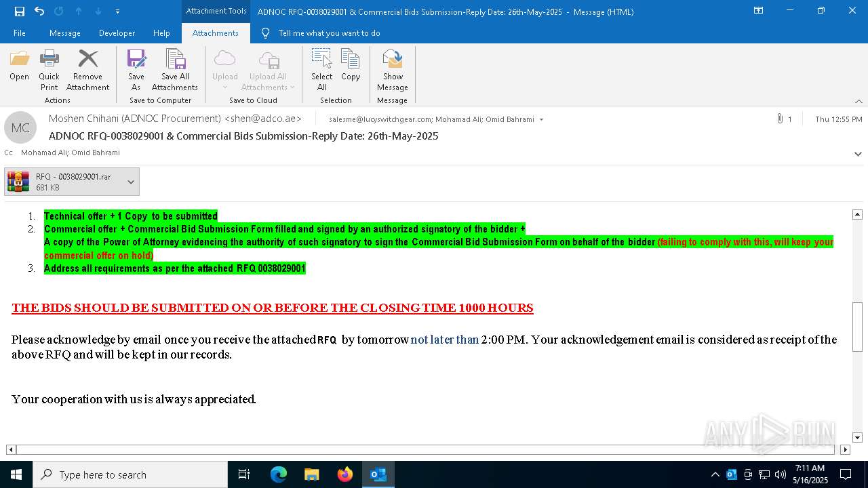This screenshot has height=488, width=868.
Task: Click the Copy icon in the ribbon
Action: [x=351, y=65]
